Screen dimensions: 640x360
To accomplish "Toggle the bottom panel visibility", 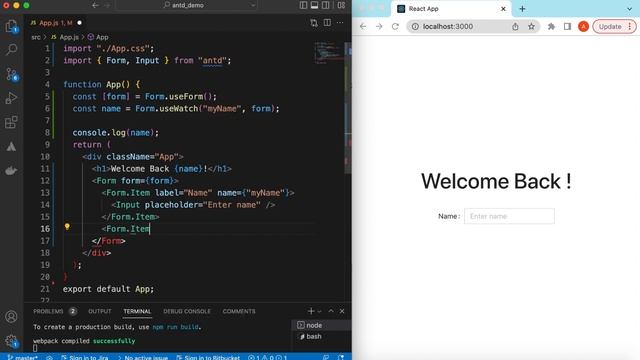I will [x=314, y=5].
